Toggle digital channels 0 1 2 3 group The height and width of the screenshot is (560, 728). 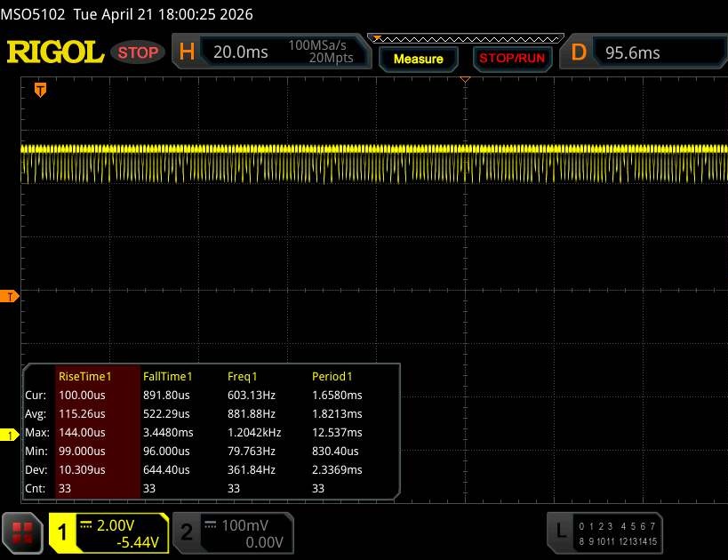596,526
